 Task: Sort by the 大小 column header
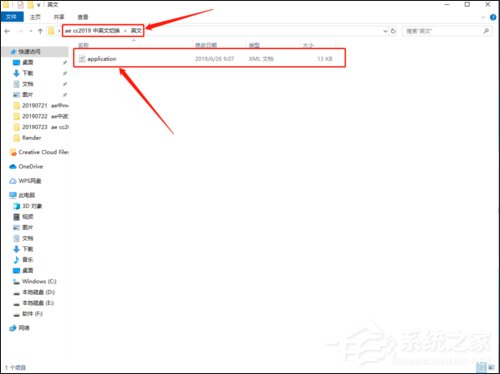(x=308, y=45)
